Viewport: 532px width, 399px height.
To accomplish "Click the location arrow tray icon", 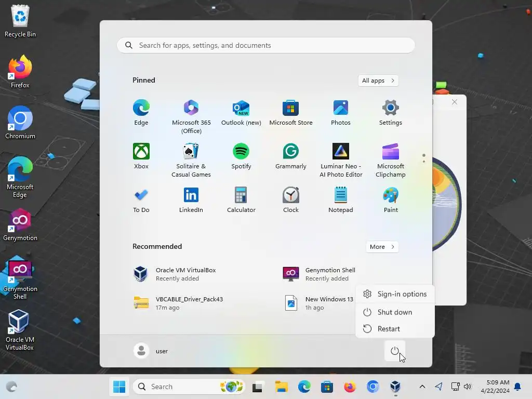I will click(438, 387).
